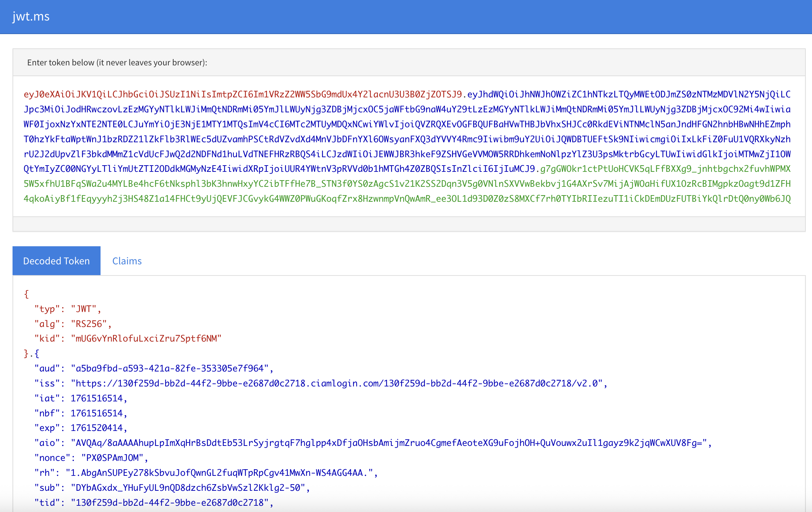Click the "nbf" timestamp value
This screenshot has width=812, height=512.
point(97,413)
